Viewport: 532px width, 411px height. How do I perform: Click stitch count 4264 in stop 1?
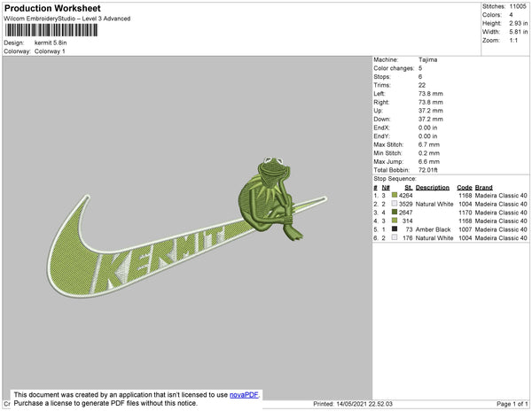click(x=406, y=196)
